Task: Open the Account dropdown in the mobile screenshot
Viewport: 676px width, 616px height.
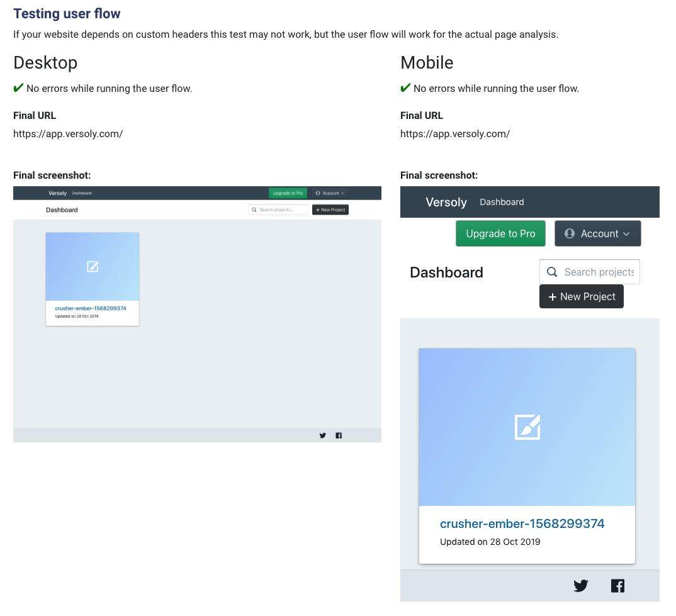Action: pyautogui.click(x=597, y=233)
